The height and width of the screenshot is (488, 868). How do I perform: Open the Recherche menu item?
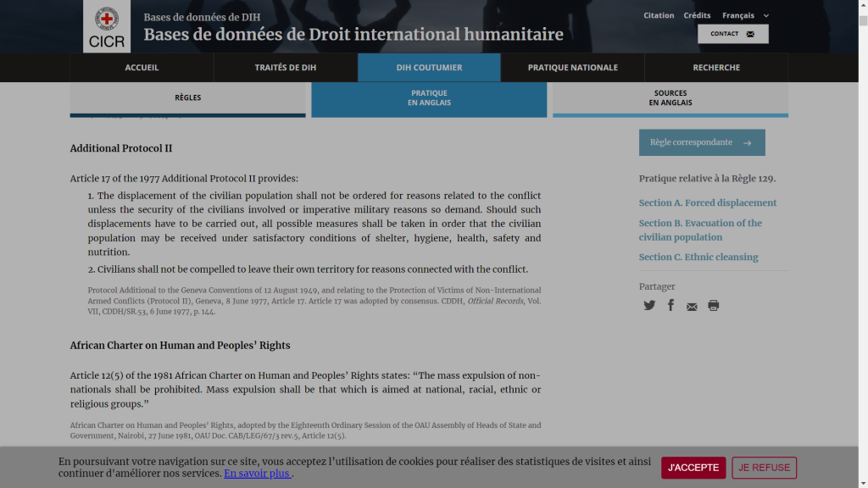716,68
